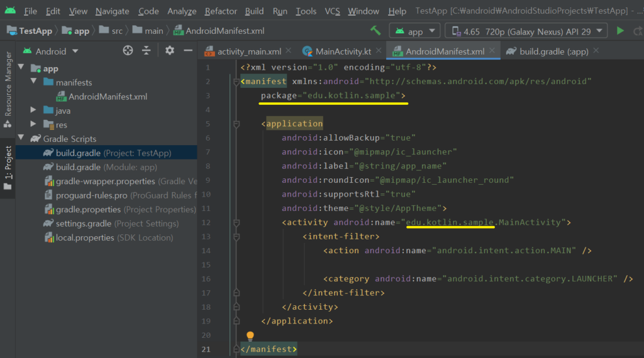The image size is (644, 358).
Task: Open the app run configuration dropdown
Action: tap(415, 31)
